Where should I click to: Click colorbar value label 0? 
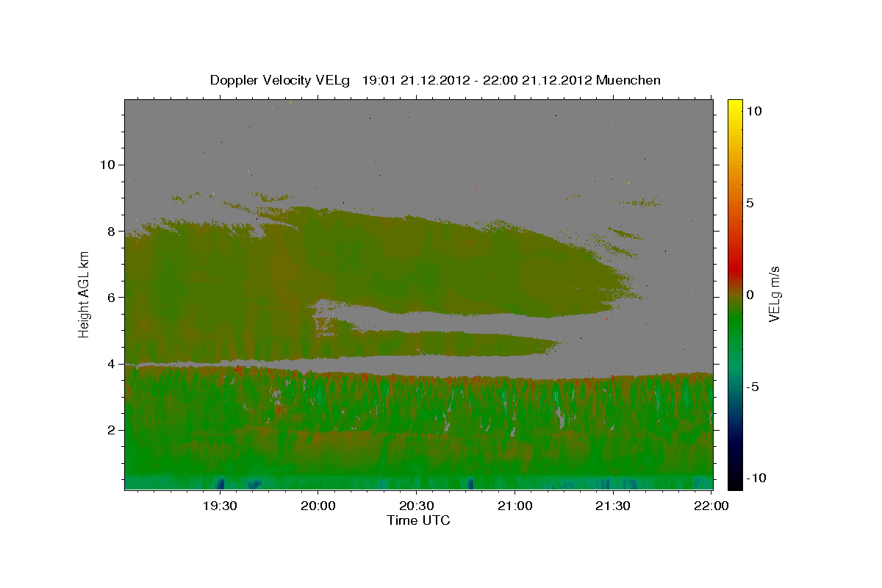(750, 294)
